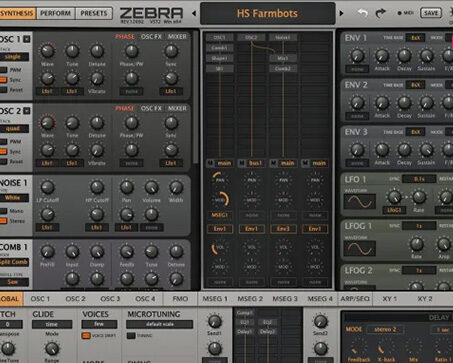Toggle OSC 2 Sync switch

3,152
